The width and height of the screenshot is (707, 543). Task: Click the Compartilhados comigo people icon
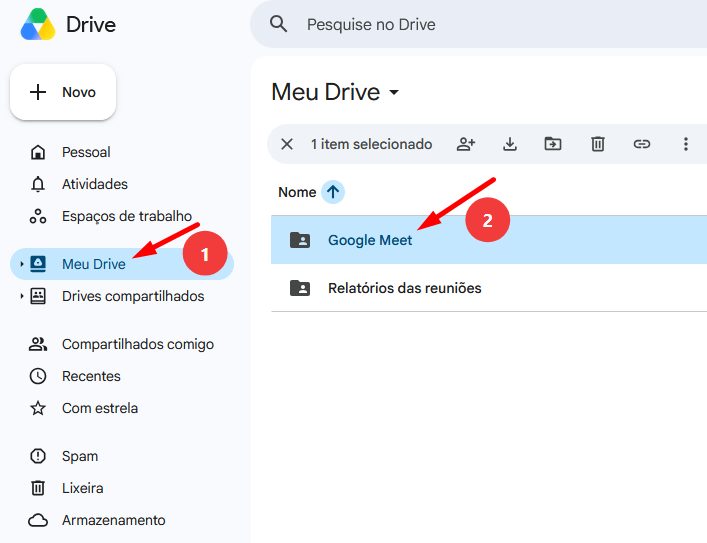(x=38, y=344)
